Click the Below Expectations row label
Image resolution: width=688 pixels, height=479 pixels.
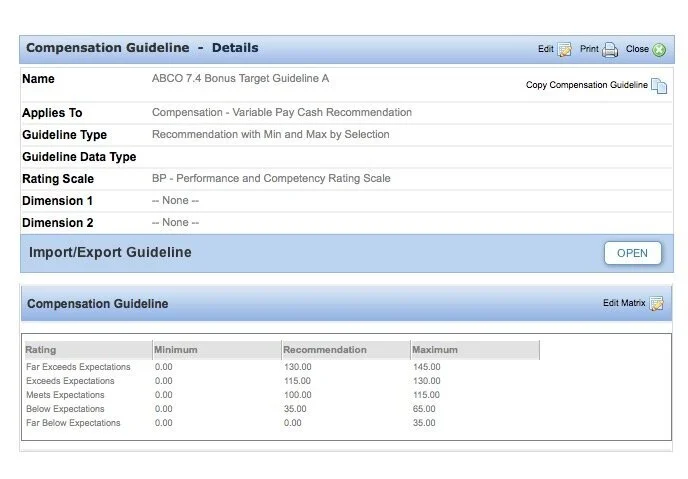coord(65,409)
